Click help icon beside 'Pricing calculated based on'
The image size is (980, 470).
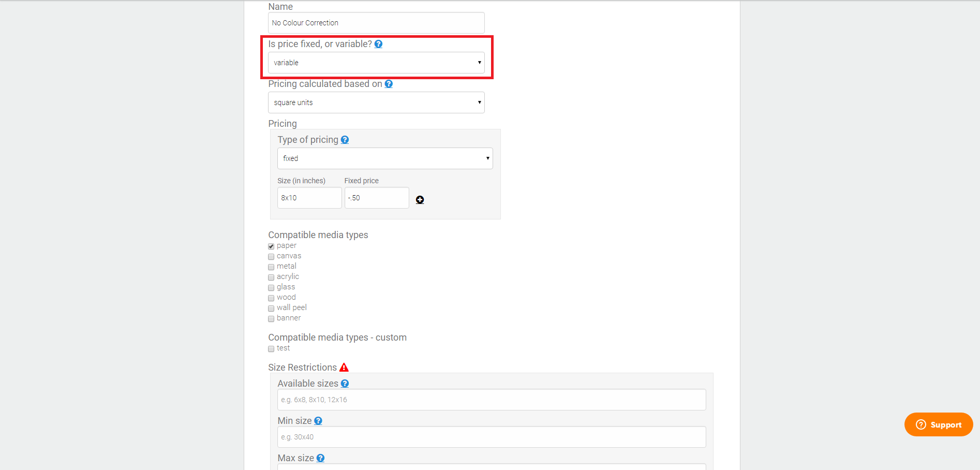click(x=389, y=84)
